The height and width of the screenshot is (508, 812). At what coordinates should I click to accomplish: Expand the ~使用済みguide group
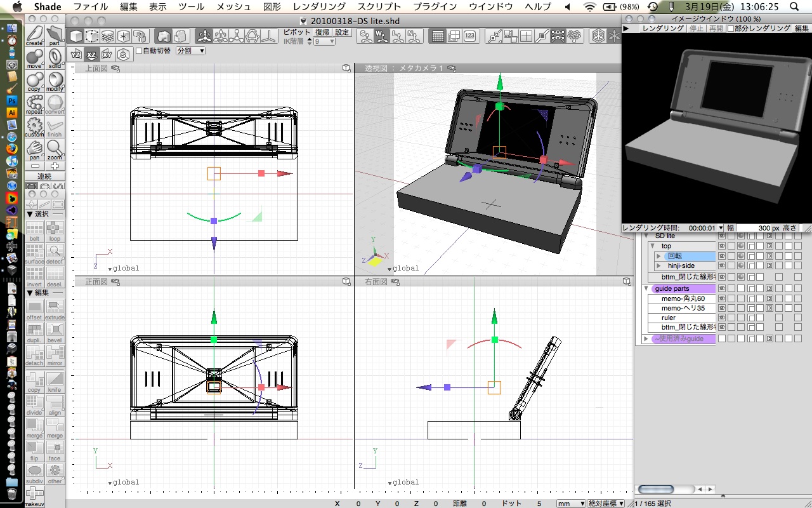(646, 338)
